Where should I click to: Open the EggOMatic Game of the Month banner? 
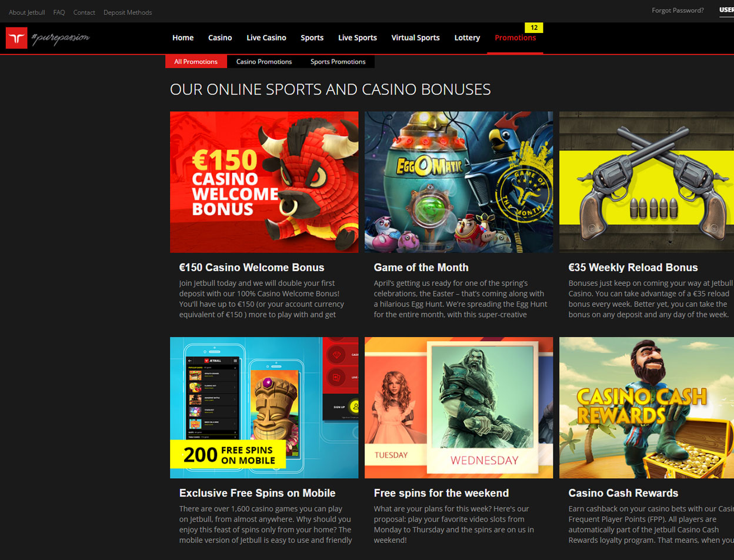pyautogui.click(x=459, y=182)
